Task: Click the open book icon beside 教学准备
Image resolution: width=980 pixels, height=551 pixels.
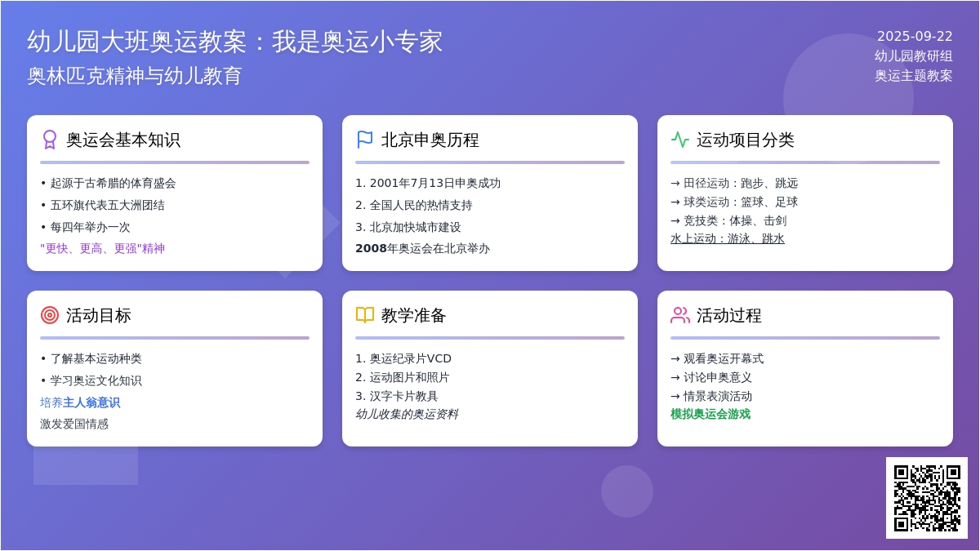Action: (365, 315)
